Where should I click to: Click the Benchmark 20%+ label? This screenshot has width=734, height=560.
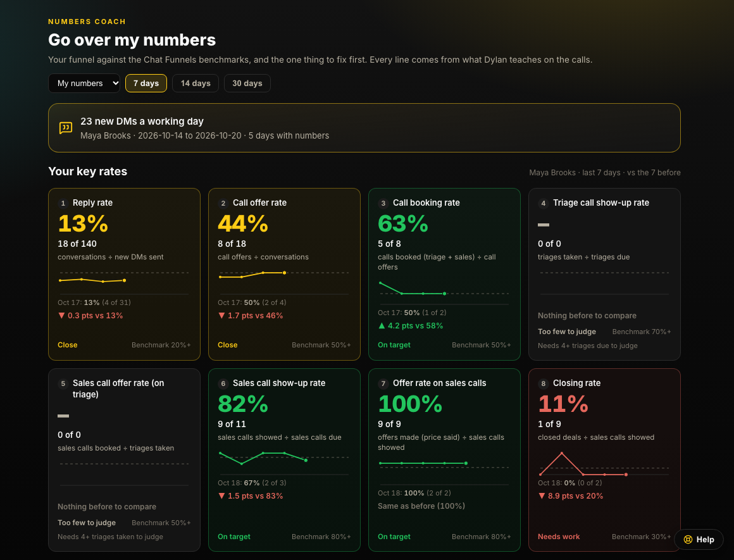click(161, 345)
